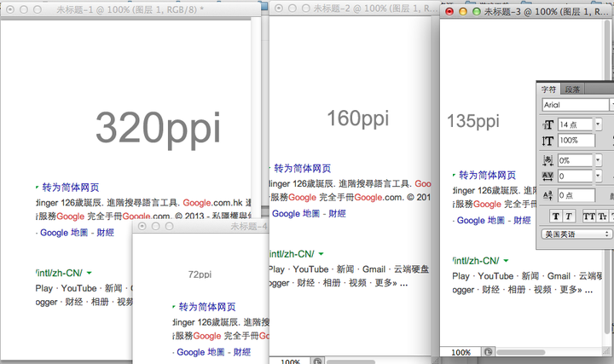
Task: Zoom 未标题-3 with the green button
Action: [x=477, y=12]
